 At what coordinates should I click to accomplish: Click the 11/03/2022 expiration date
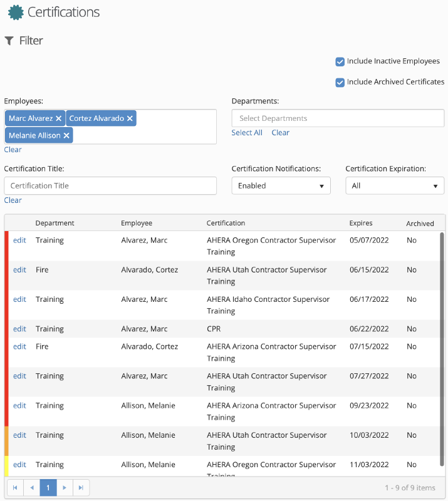(x=369, y=465)
